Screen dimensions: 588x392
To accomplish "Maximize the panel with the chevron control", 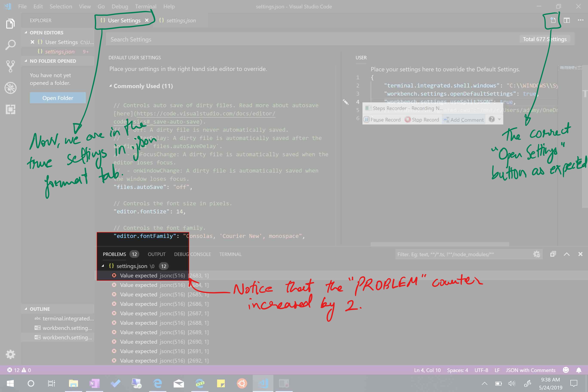I will (x=567, y=254).
